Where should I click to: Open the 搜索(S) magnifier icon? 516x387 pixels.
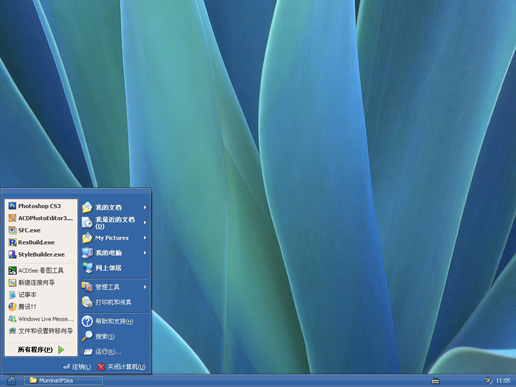pos(87,336)
